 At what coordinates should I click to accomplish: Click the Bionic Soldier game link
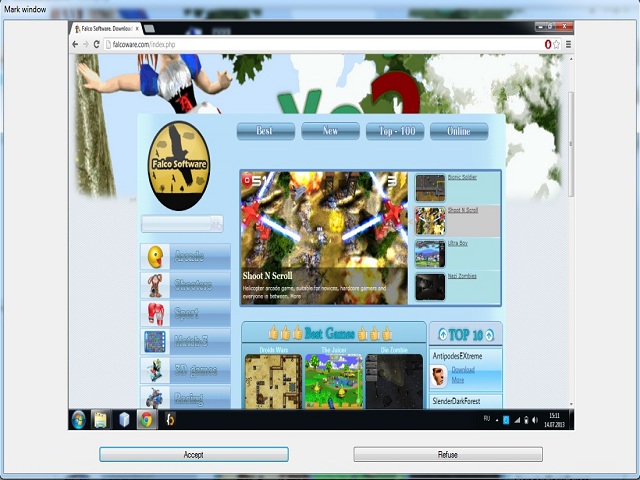pos(462,177)
